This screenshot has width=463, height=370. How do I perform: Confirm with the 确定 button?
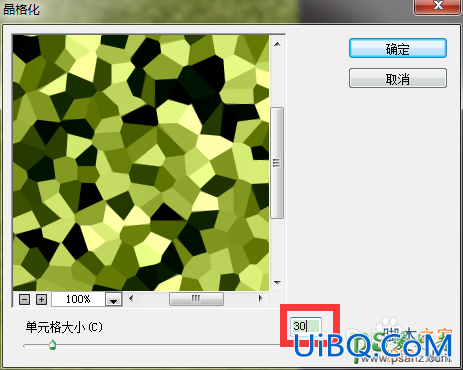[x=398, y=48]
